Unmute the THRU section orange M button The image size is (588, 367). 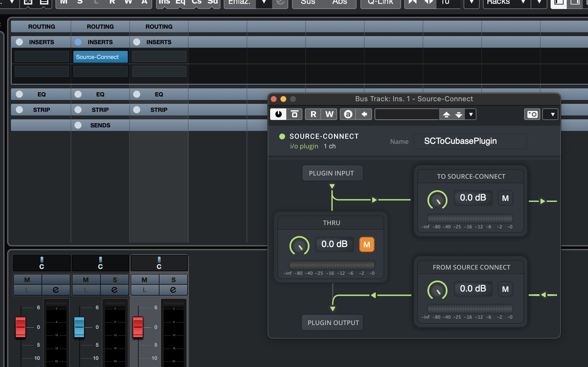(367, 244)
